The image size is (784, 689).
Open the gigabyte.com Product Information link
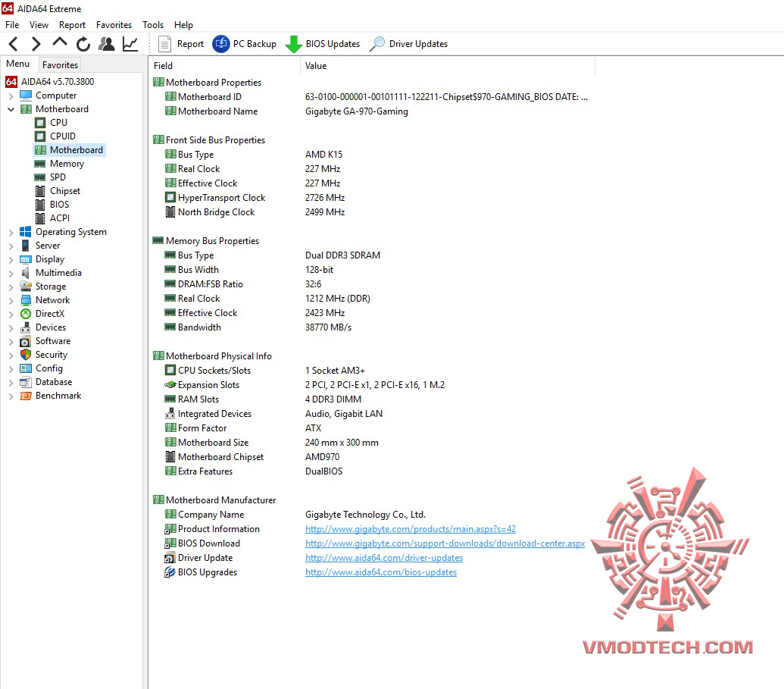tap(411, 529)
